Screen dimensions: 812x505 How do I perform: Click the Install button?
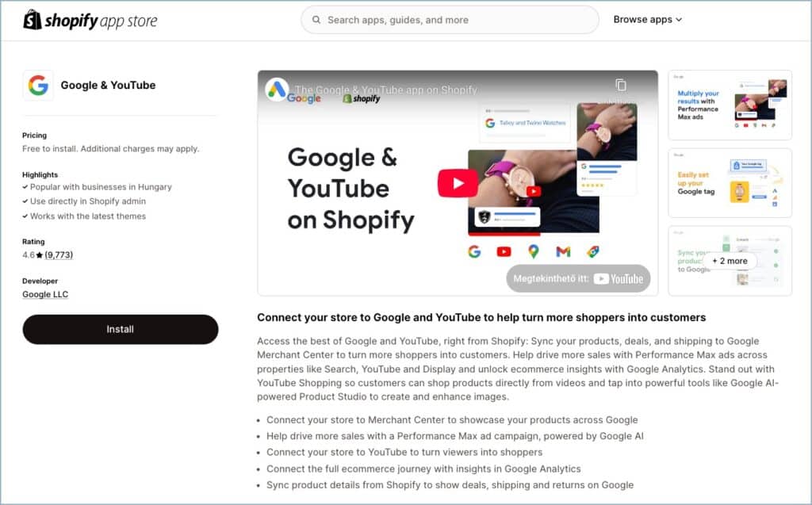click(121, 330)
